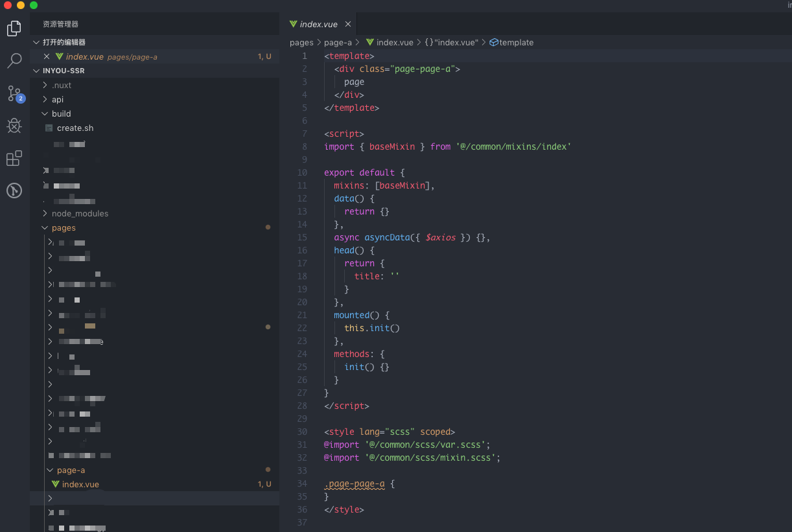Click the template breadcrumb symbol
Screen dimensions: 792x532
click(x=516, y=43)
